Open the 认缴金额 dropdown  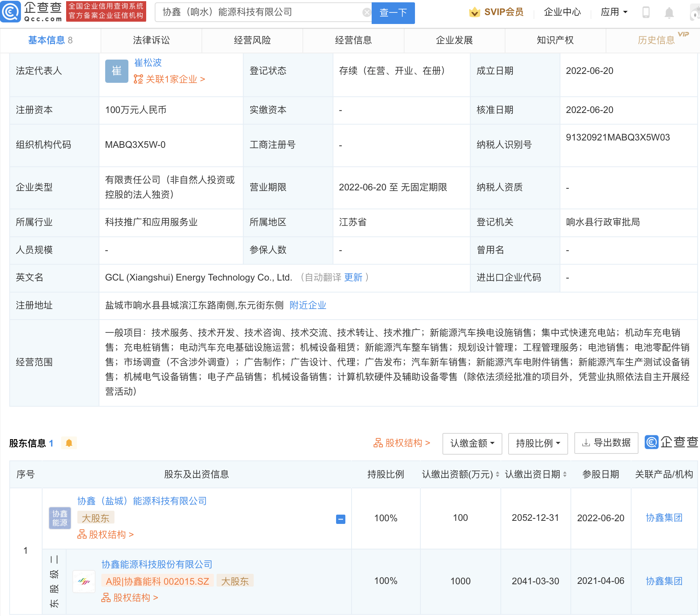472,443
